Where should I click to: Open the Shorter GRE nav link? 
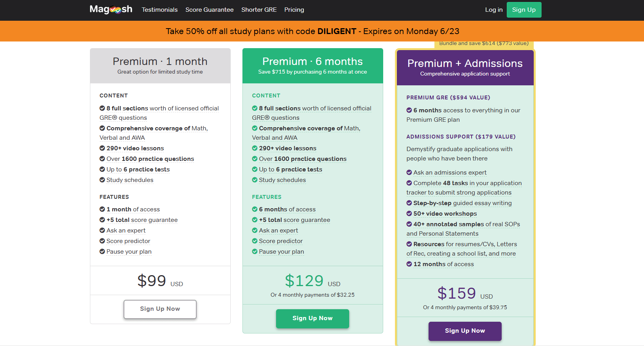(259, 10)
